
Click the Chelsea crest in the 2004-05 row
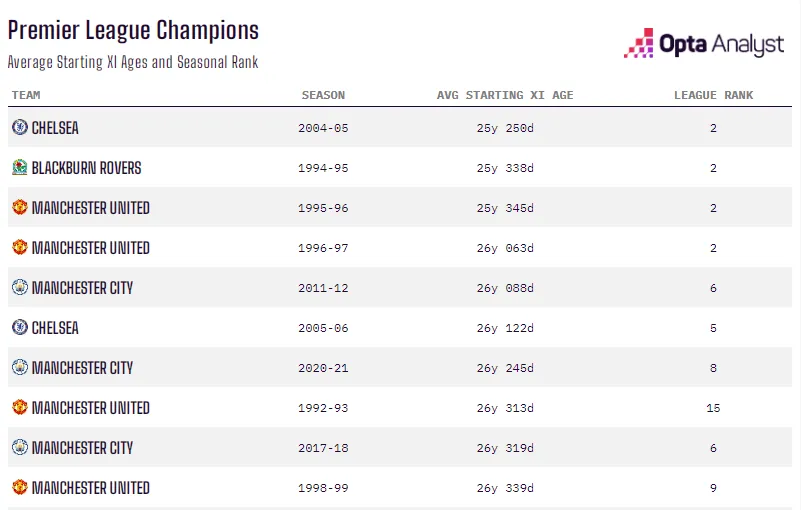pos(19,128)
